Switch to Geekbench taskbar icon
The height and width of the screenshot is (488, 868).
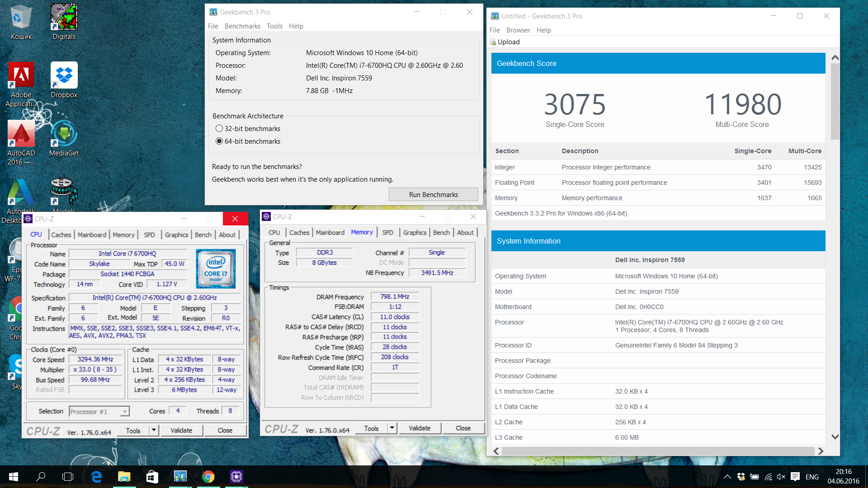[180, 477]
